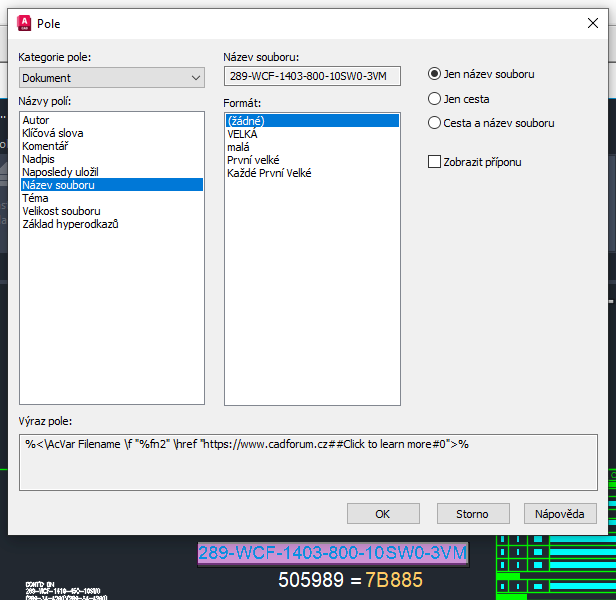Click the OK button
616x600 pixels.
[x=383, y=514]
